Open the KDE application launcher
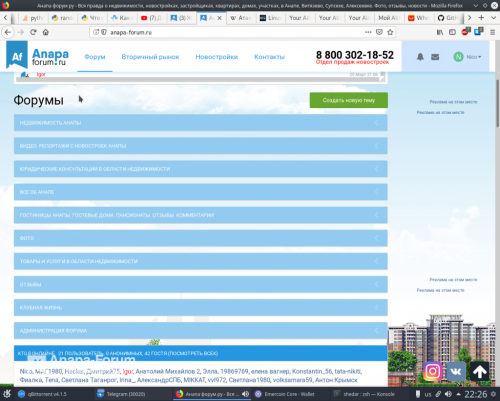Viewport: 500px width, 401px height. pyautogui.click(x=6, y=394)
